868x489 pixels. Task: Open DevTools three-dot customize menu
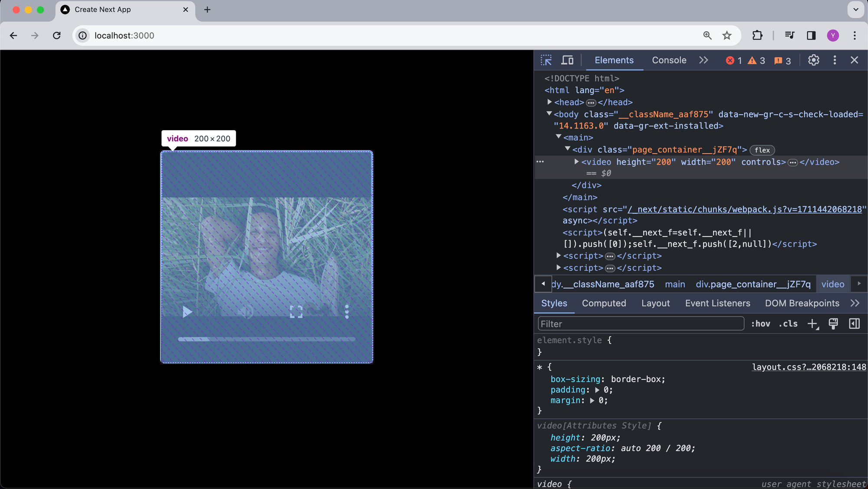click(x=835, y=60)
